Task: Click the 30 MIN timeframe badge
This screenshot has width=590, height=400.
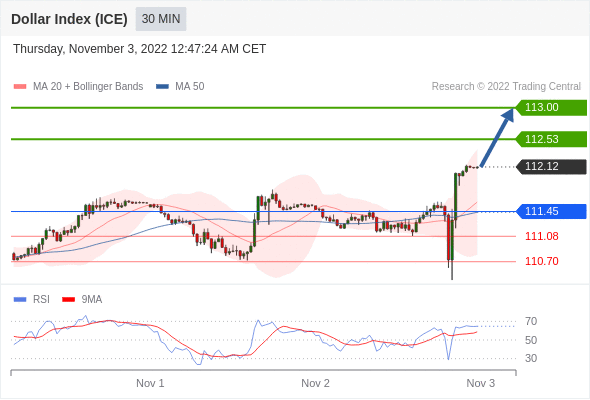Action: [x=161, y=19]
